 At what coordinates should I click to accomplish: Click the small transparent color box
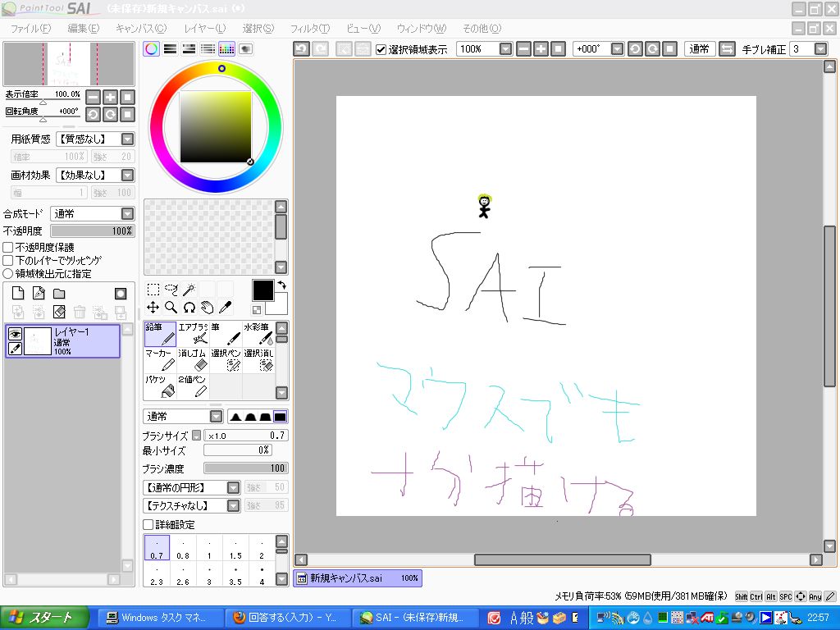tap(257, 309)
